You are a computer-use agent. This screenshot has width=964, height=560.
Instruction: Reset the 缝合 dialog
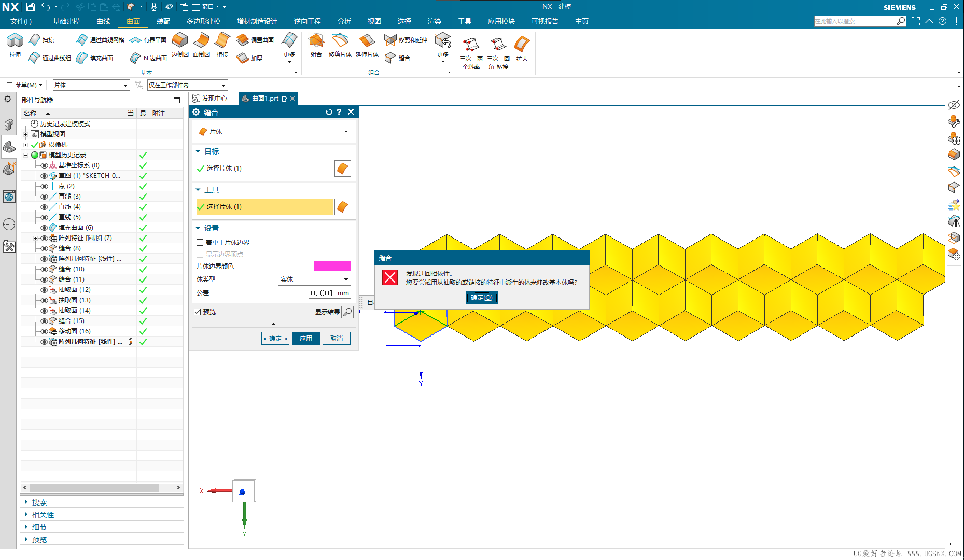coord(328,112)
